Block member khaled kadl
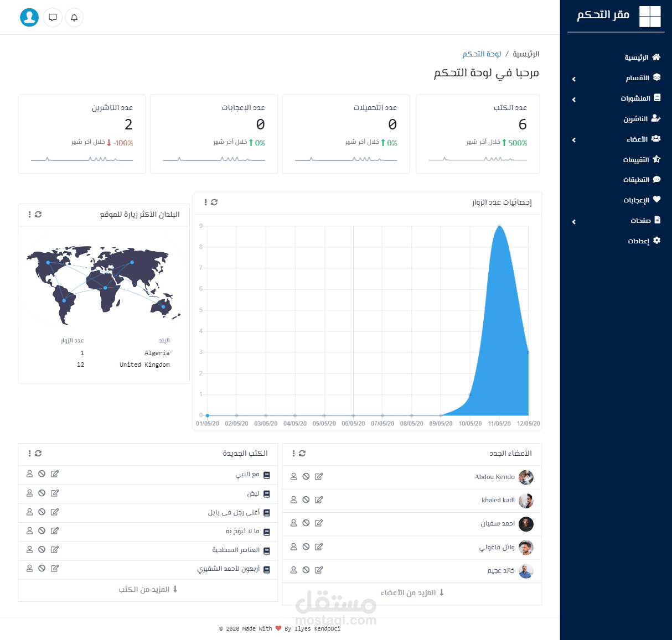 [x=306, y=500]
